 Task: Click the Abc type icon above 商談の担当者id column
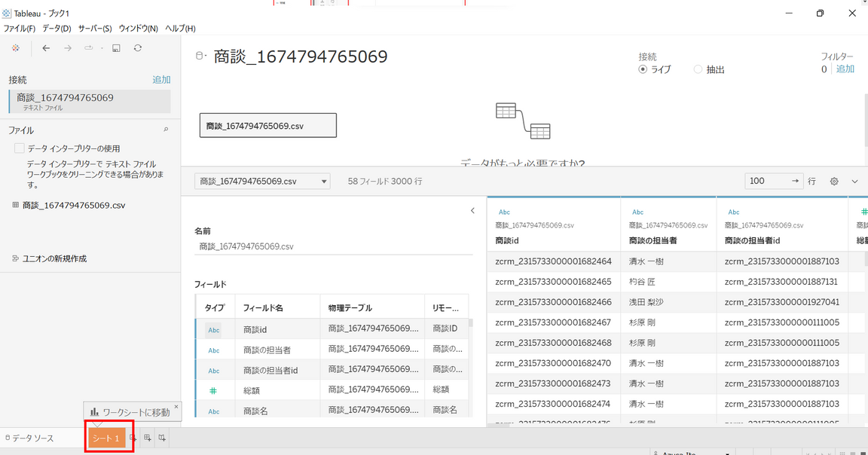click(x=733, y=212)
